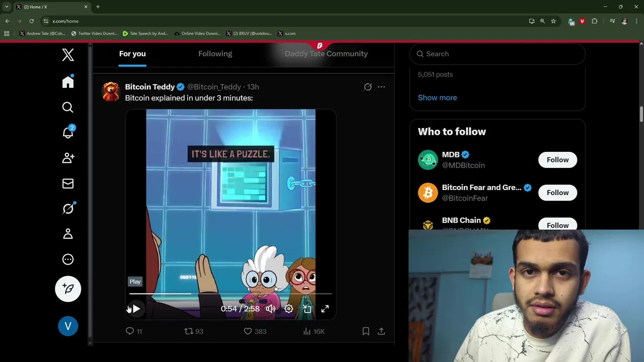This screenshot has width=644, height=362.
Task: Open more options on Bitcoin Teddy post
Action: (x=381, y=87)
